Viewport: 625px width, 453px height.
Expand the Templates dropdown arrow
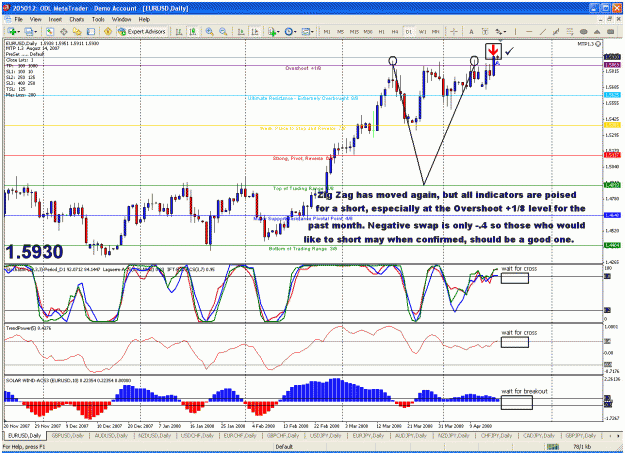312,32
